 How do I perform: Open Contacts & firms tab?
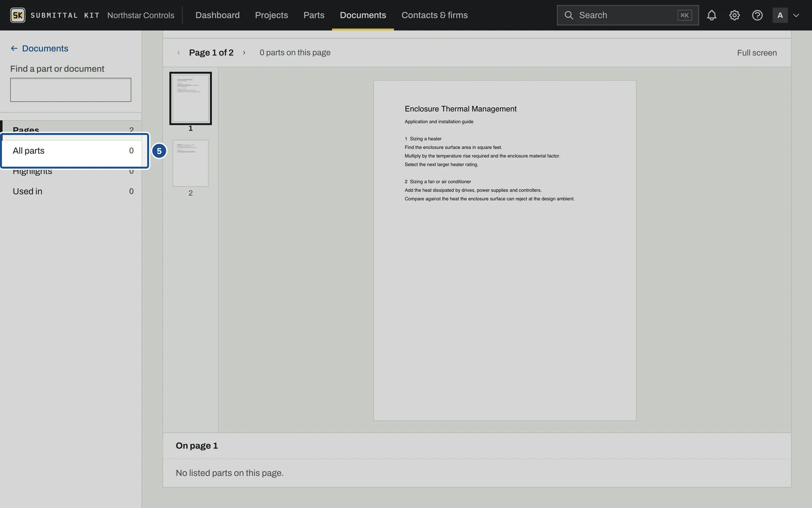coord(434,15)
